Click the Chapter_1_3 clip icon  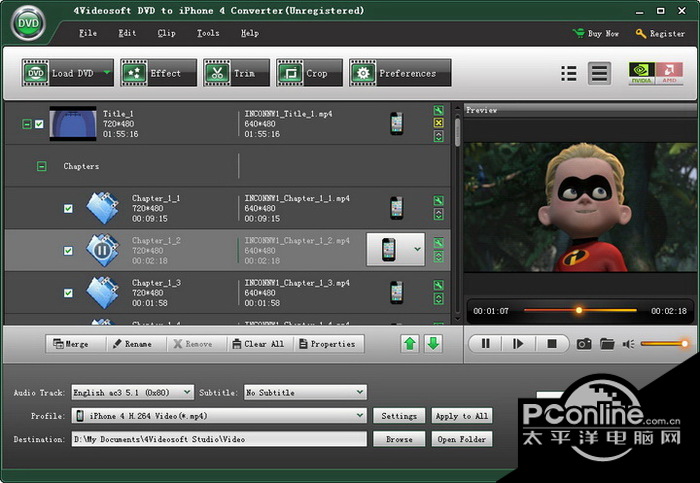coord(103,293)
